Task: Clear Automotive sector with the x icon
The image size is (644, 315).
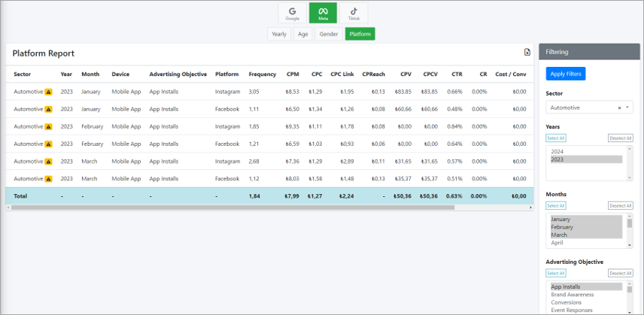Action: pyautogui.click(x=619, y=108)
